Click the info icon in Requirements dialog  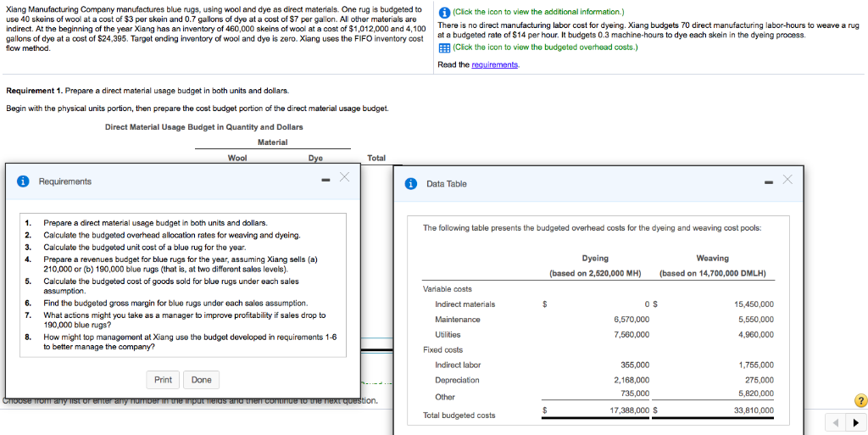pos(23,181)
